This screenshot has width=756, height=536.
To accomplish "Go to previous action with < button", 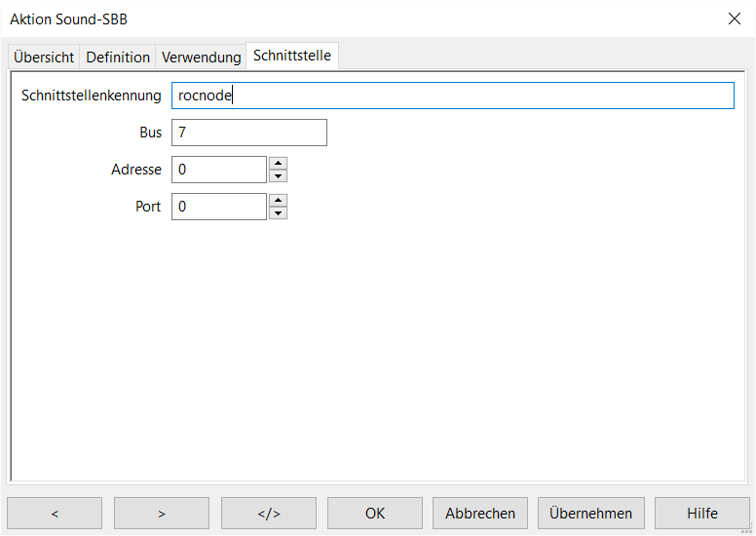I will click(55, 514).
